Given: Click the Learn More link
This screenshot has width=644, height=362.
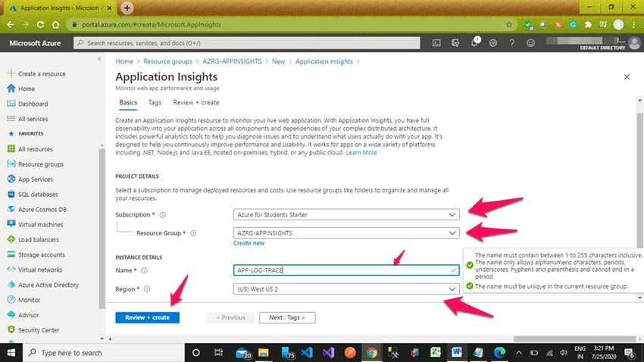Looking at the screenshot, I should click(x=361, y=153).
